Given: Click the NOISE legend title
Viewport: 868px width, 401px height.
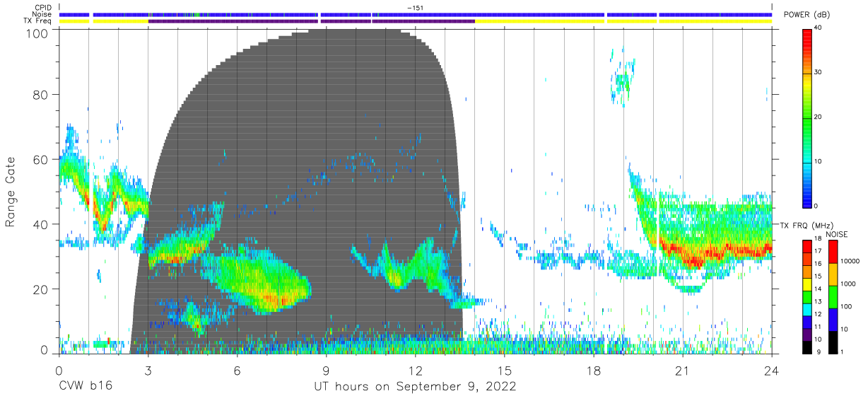Looking at the screenshot, I should pos(837,234).
